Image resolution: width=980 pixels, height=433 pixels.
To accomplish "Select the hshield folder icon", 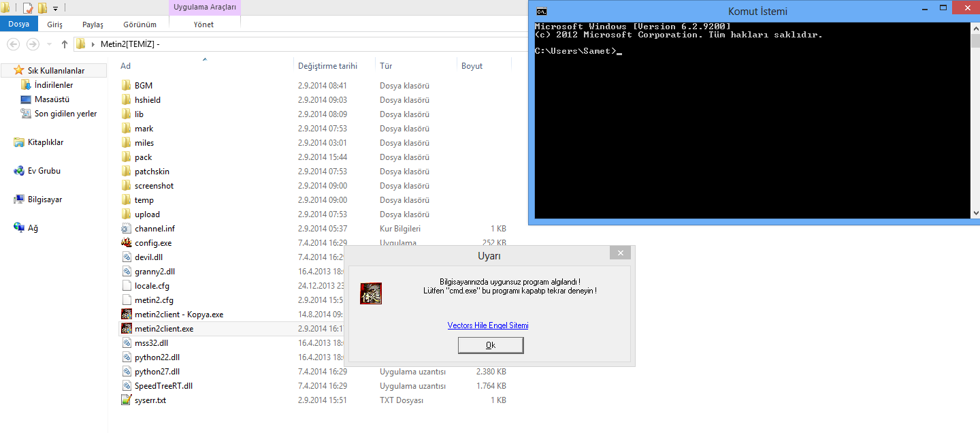I will [x=126, y=99].
